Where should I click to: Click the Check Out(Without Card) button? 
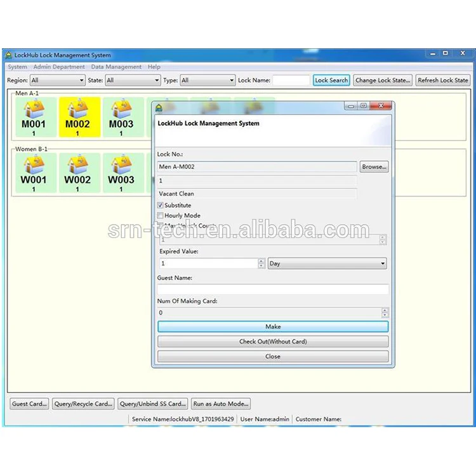(x=273, y=341)
